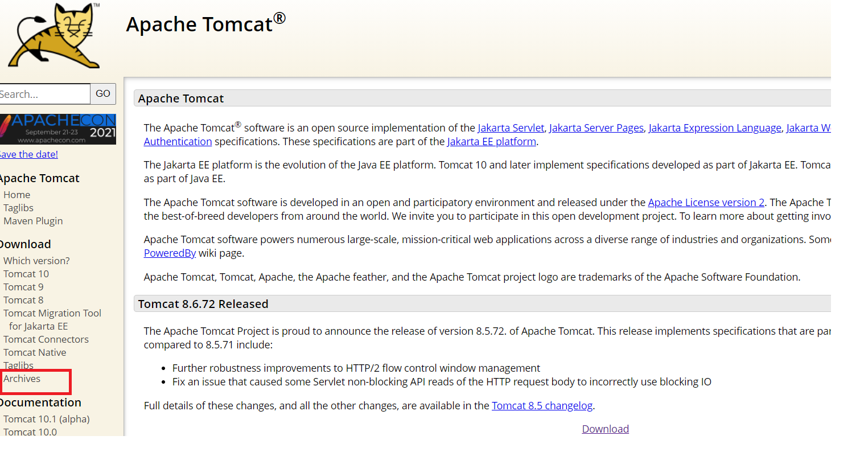Click the Download link below release notes
Viewport: 868px width, 452px height.
tap(605, 429)
